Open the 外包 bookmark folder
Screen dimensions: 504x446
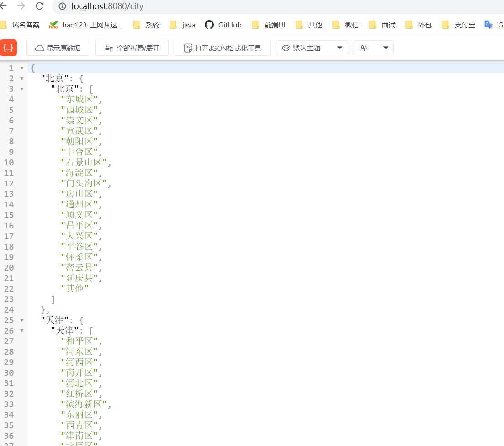419,25
